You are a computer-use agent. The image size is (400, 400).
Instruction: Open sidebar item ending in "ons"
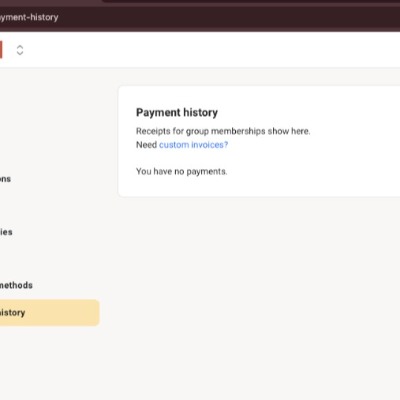(x=5, y=179)
